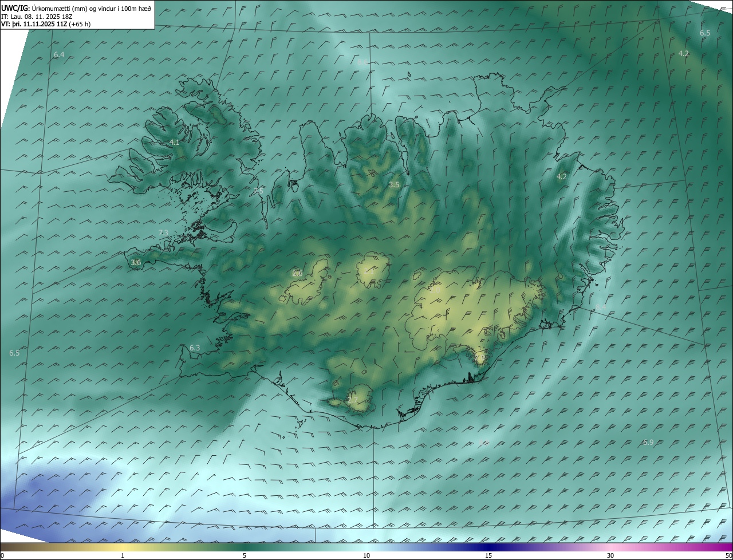Click the colour scale tick label "10"
The width and height of the screenshot is (733, 560).
coord(366,555)
